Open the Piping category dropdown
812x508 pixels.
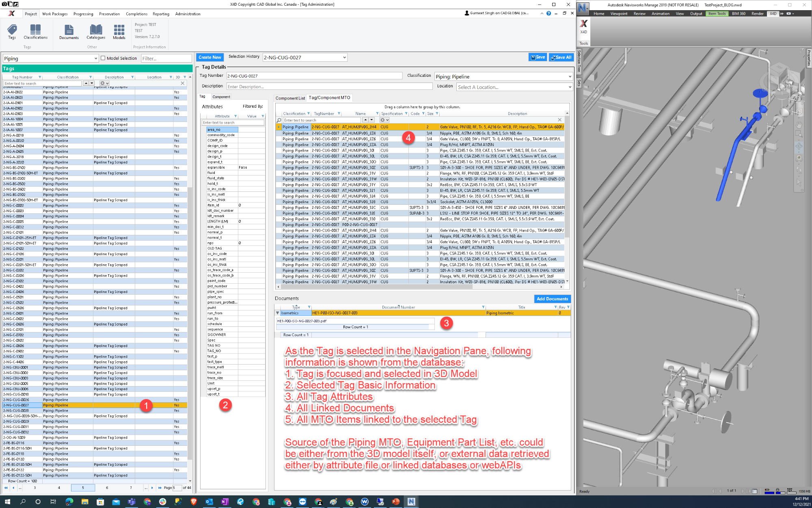[96, 59]
